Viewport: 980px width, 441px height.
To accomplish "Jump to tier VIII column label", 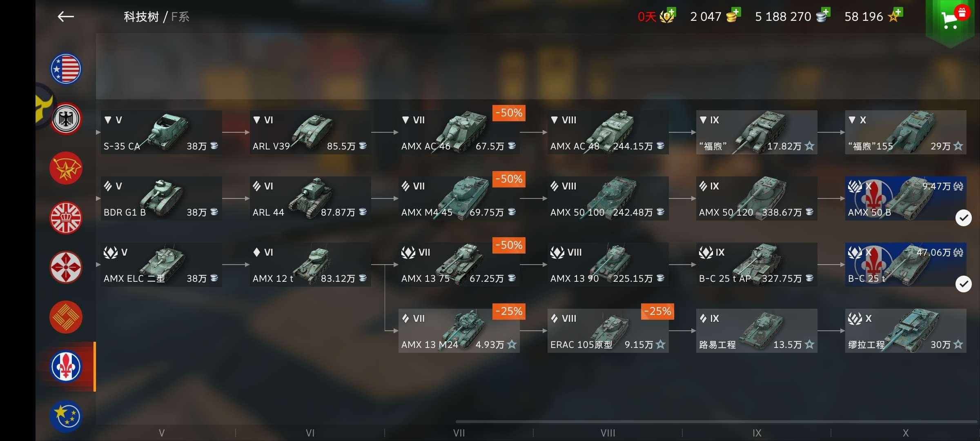I will pyautogui.click(x=608, y=433).
